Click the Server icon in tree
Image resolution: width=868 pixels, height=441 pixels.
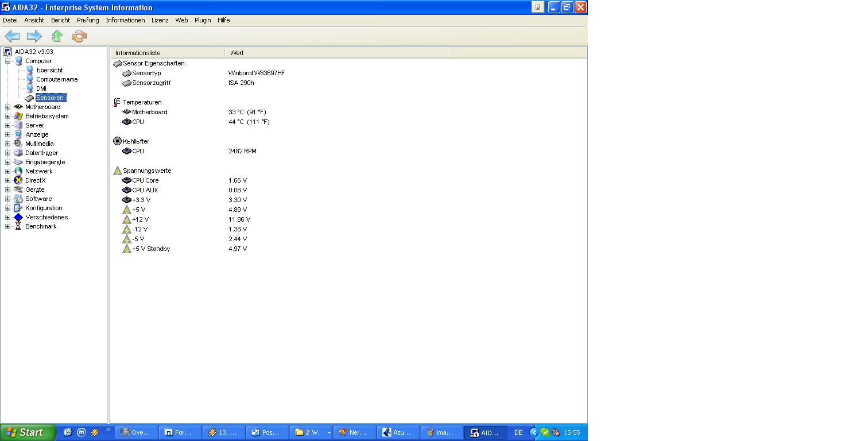coord(18,125)
